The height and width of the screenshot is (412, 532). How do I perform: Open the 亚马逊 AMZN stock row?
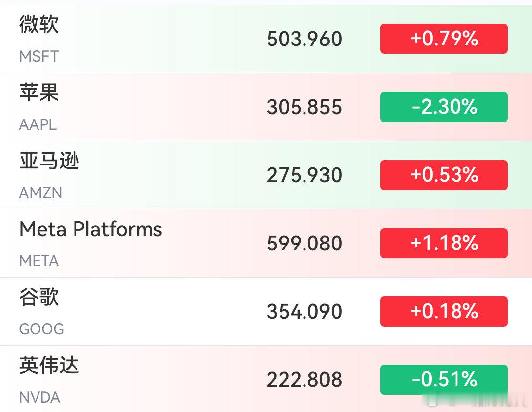(266, 175)
